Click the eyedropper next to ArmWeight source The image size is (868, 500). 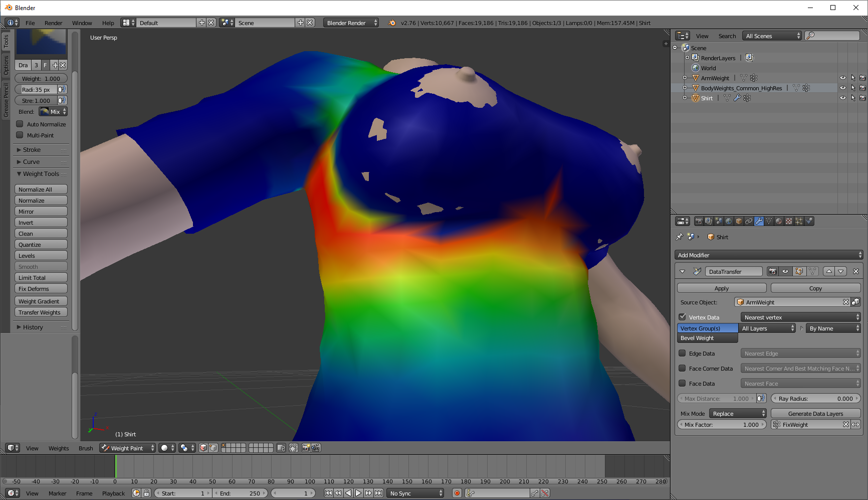coord(856,302)
